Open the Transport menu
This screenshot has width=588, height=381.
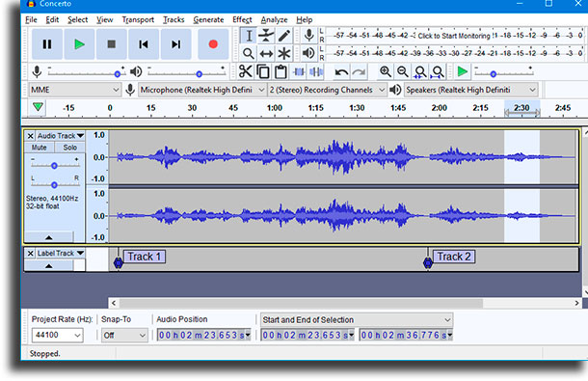click(x=138, y=20)
